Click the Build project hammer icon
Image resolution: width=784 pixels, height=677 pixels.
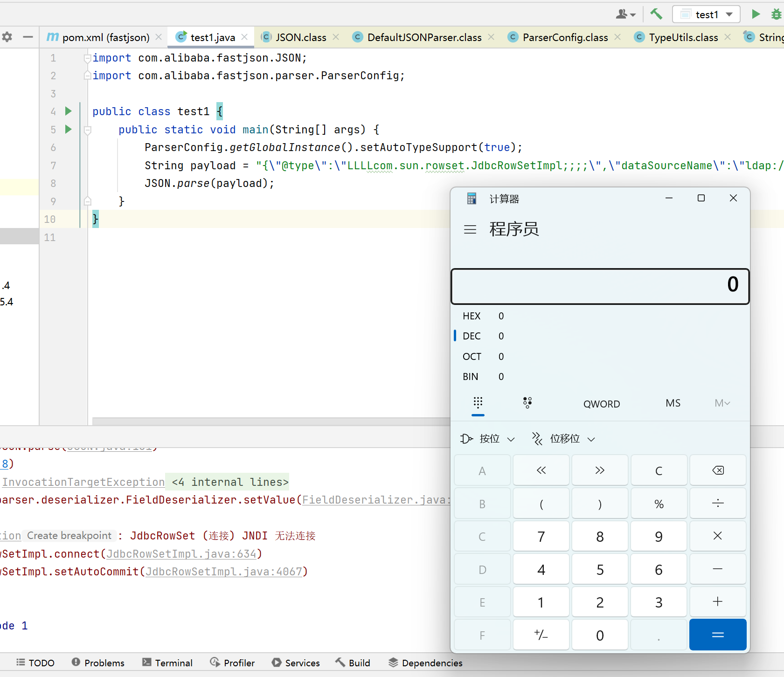tap(656, 14)
